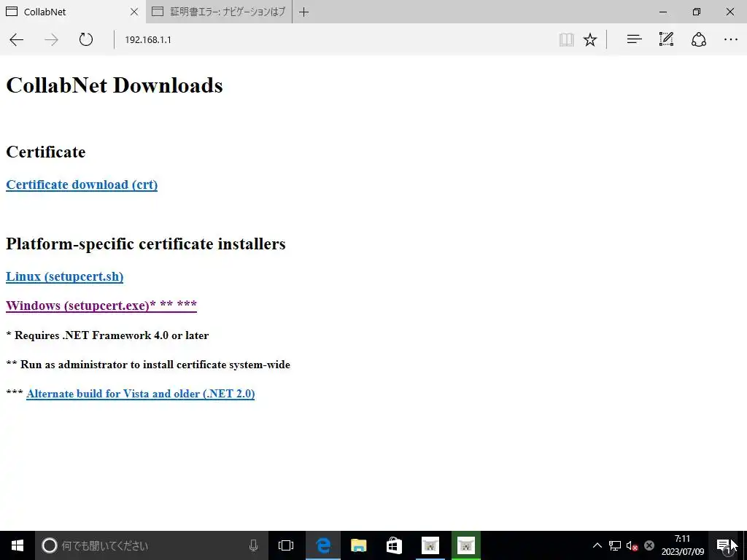747x560 pixels.
Task: Make a web note pen icon
Action: (x=666, y=39)
